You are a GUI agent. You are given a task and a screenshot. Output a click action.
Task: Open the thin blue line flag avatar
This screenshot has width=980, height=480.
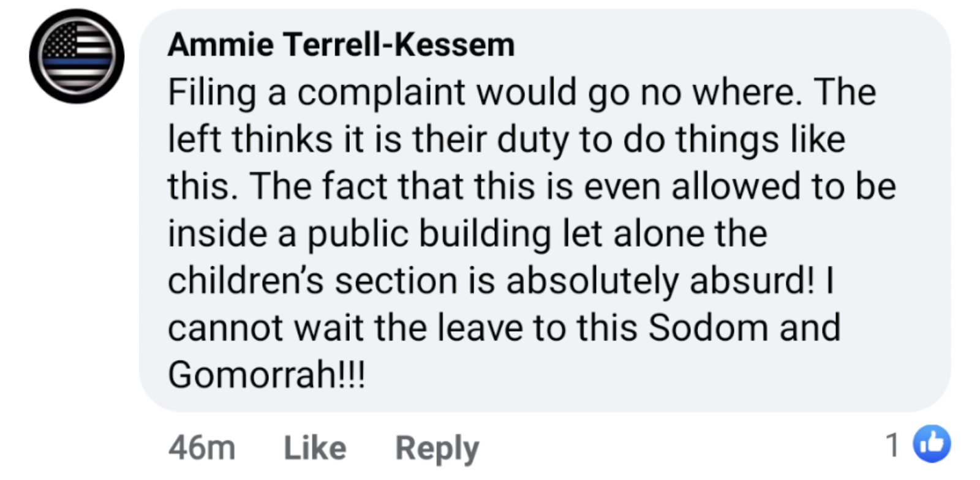click(77, 56)
